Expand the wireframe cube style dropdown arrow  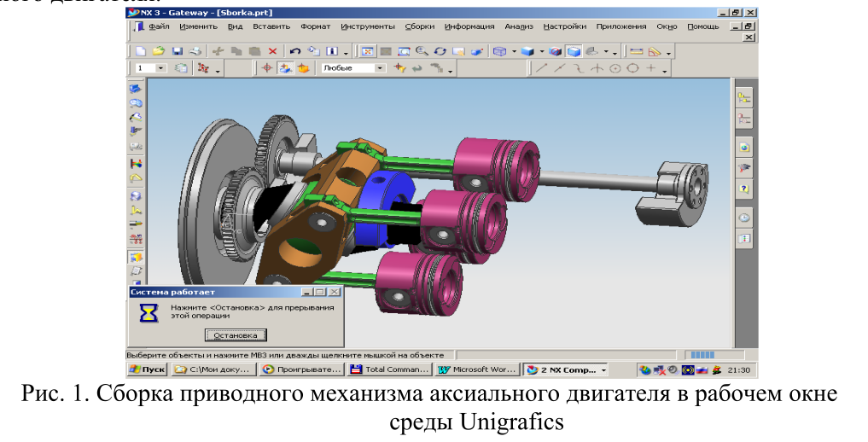515,52
